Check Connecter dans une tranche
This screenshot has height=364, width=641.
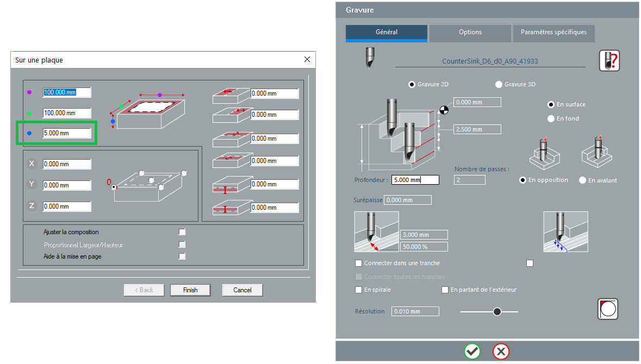tap(358, 263)
